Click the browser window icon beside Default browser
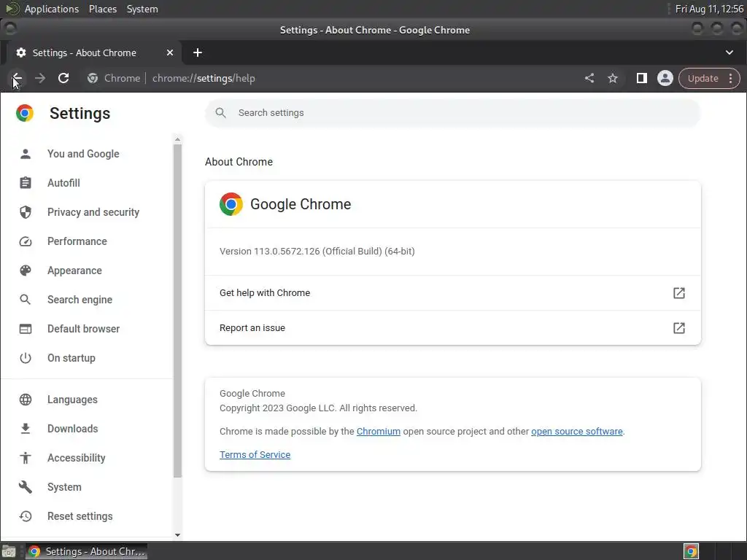 26,329
